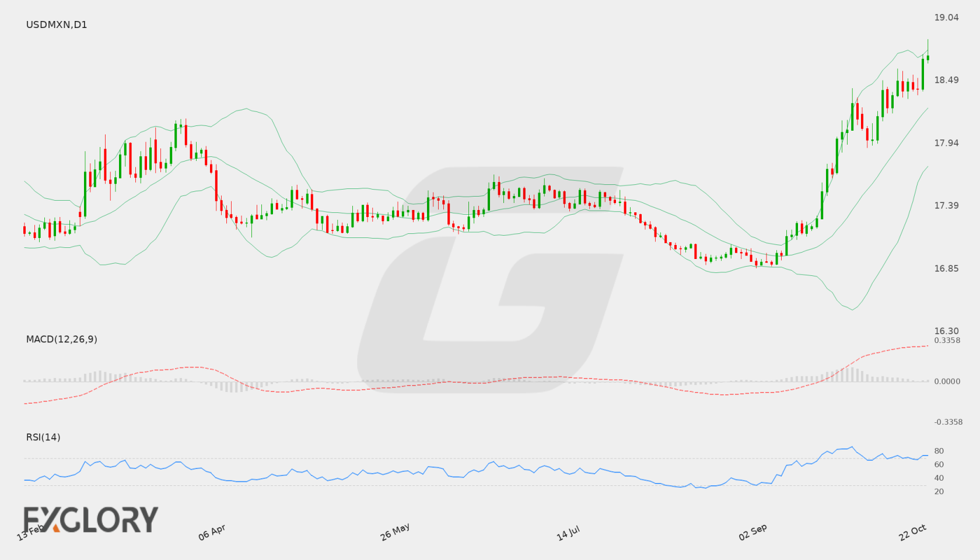This screenshot has width=980, height=560.
Task: Select the RSI(14) indicator label
Action: 43,437
